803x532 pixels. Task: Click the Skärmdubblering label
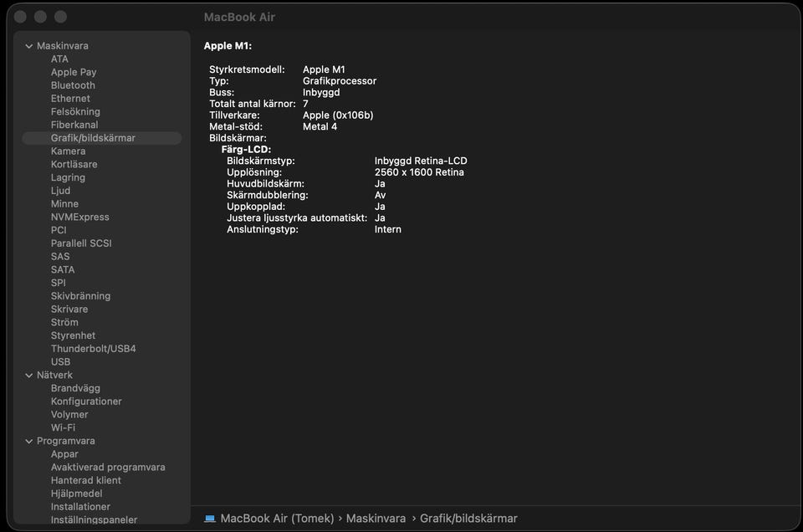(268, 195)
